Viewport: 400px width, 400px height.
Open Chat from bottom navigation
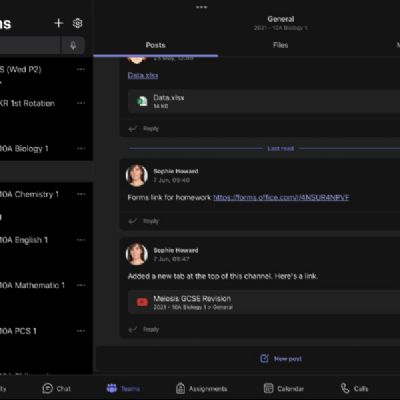(56, 388)
